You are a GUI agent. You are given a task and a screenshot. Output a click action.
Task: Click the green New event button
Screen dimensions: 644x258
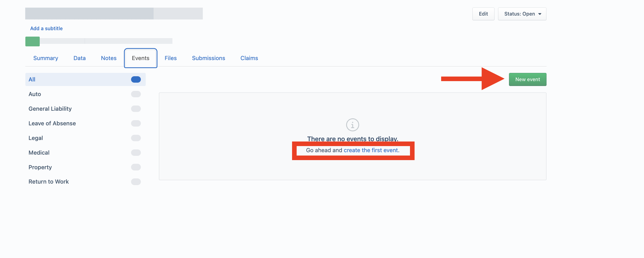tap(528, 79)
